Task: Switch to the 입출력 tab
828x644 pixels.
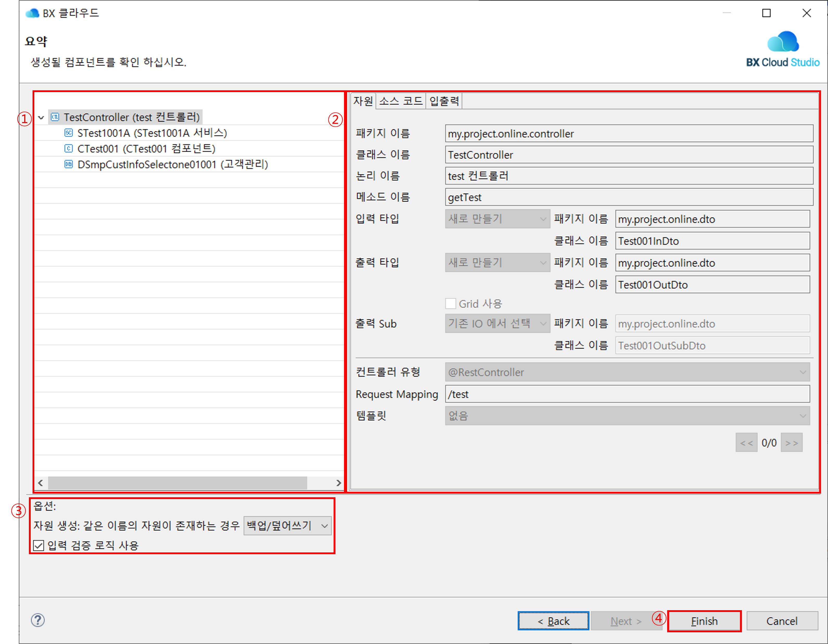Action: [444, 101]
